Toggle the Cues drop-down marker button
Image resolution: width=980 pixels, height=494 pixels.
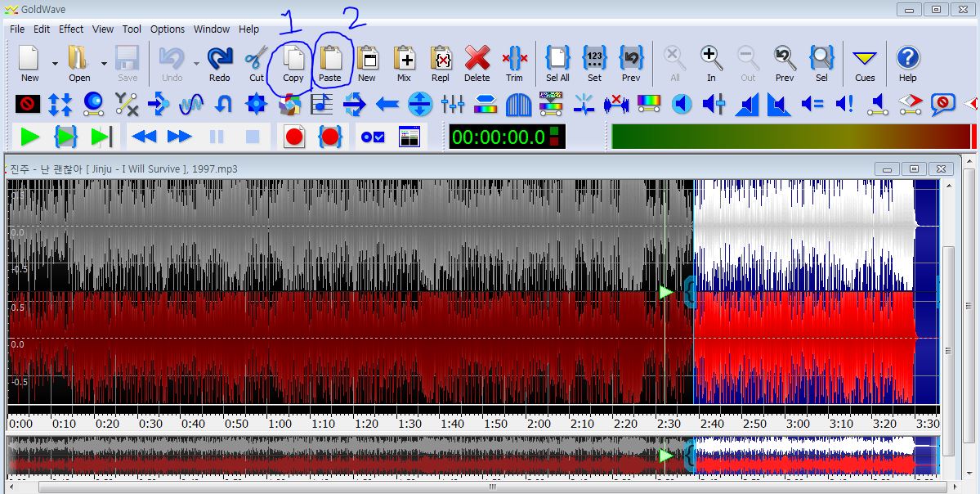click(x=865, y=57)
